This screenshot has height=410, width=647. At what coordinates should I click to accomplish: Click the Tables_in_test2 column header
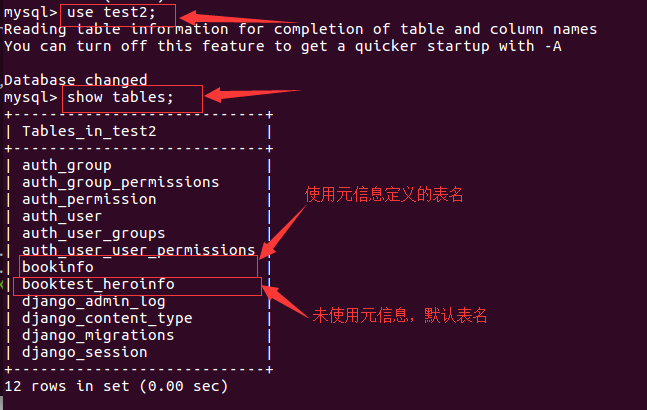(x=89, y=131)
